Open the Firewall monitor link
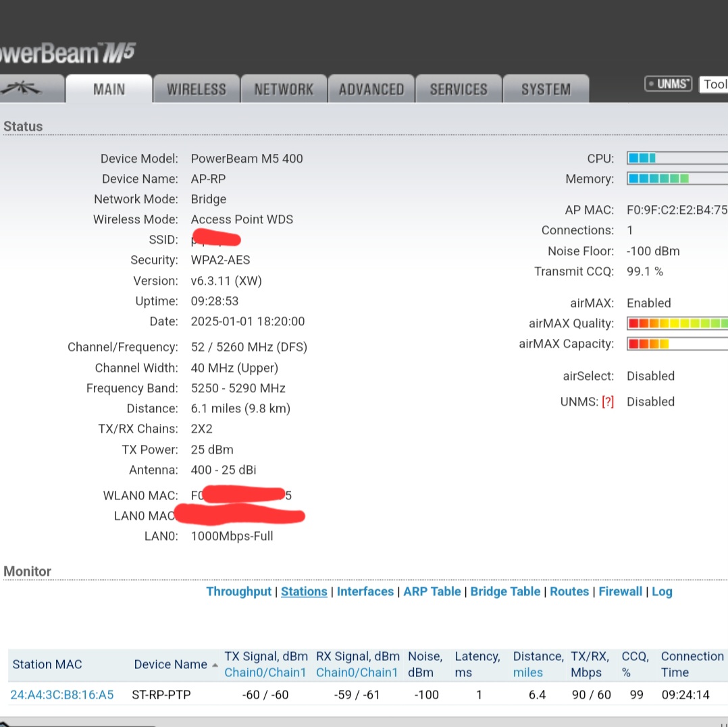The image size is (728, 727). [x=620, y=591]
